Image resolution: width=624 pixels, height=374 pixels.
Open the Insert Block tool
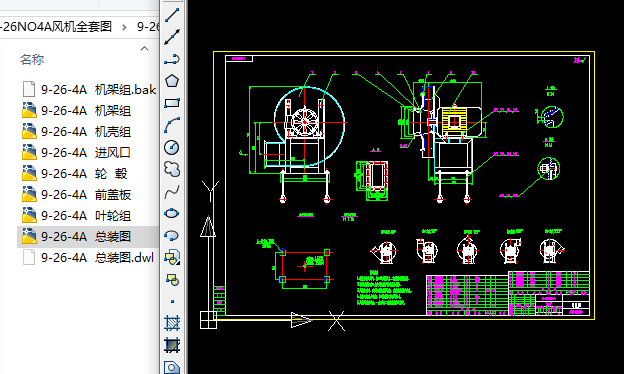172,257
